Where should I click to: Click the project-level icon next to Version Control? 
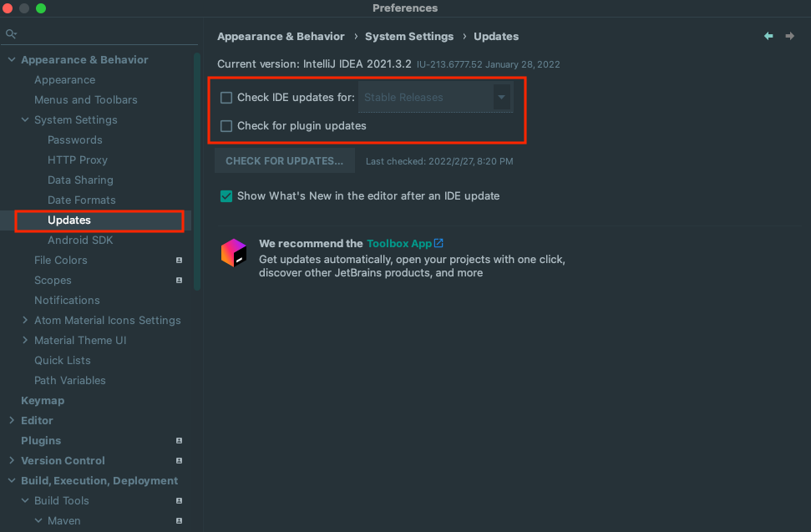179,461
